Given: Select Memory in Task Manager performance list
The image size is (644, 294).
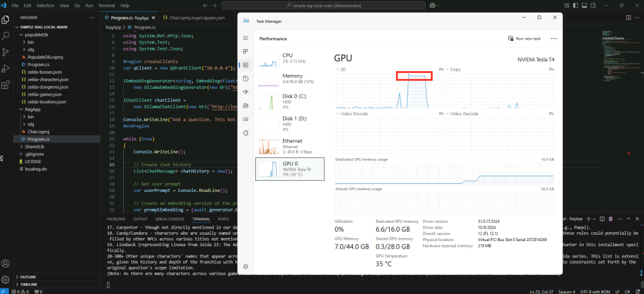Looking at the screenshot, I should tap(290, 80).
